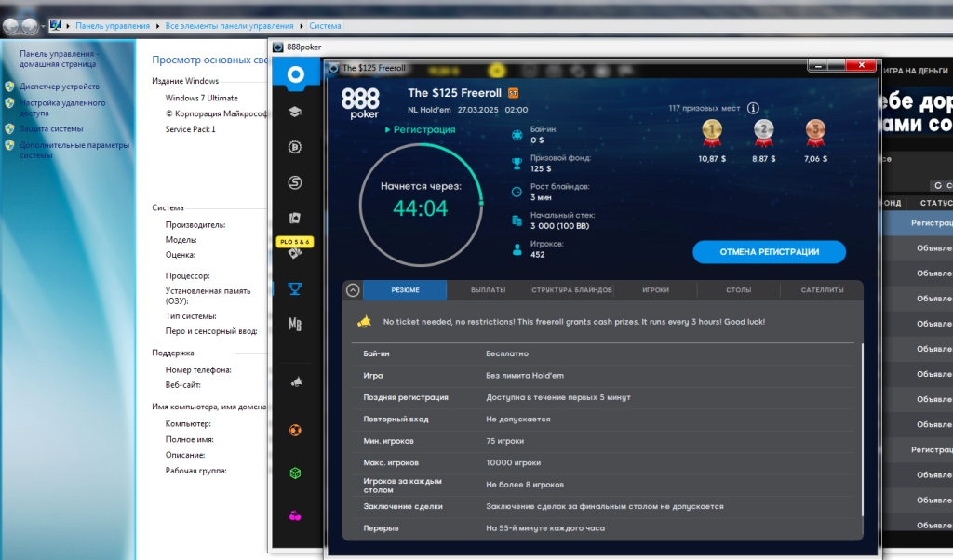Screen dimensions: 953x560
Task: Go back with the Control Panel back arrow
Action: (x=11, y=26)
